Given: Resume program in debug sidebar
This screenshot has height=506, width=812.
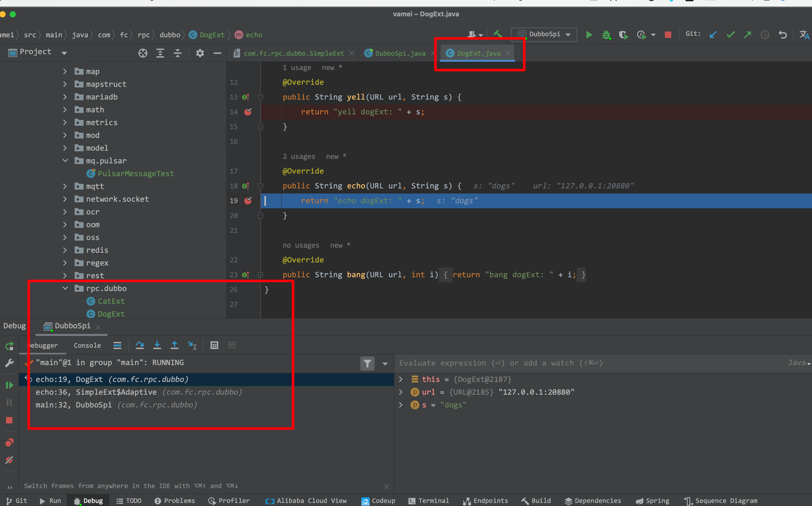Looking at the screenshot, I should coord(9,385).
